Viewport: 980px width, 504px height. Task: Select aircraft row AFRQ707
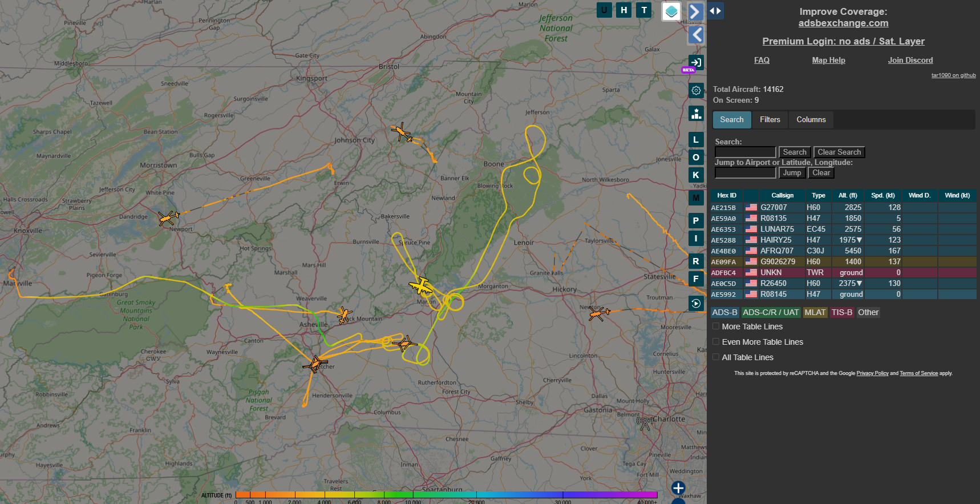pos(843,251)
